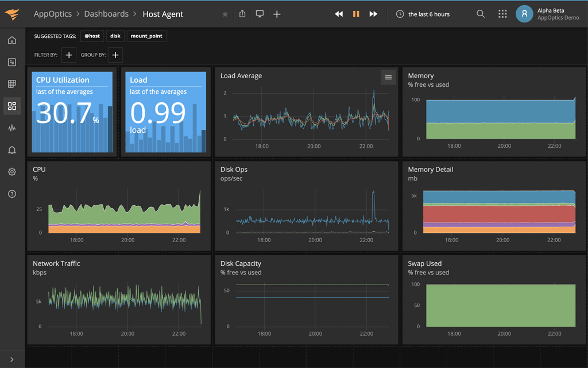Click the Disk Capacity chart title

click(241, 263)
